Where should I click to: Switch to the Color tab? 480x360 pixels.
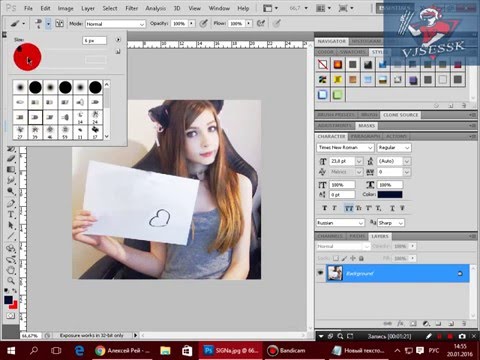point(325,52)
